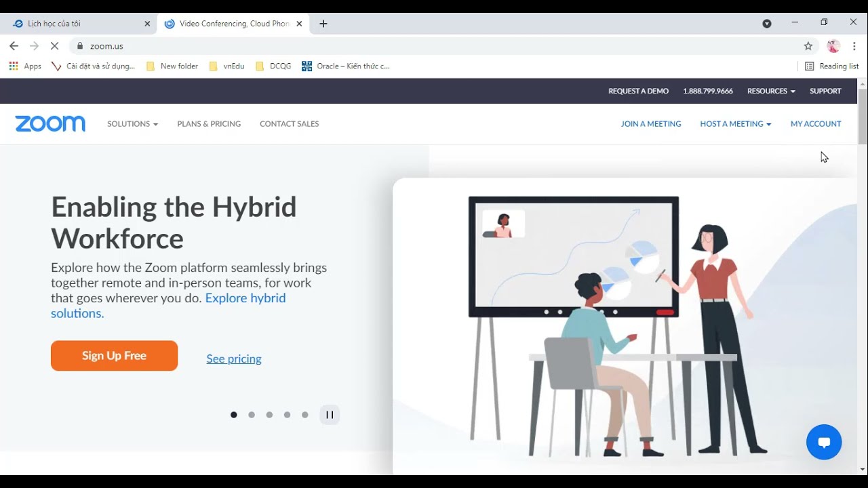
Task: Open the vnEdu bookmark folder
Action: [x=226, y=66]
